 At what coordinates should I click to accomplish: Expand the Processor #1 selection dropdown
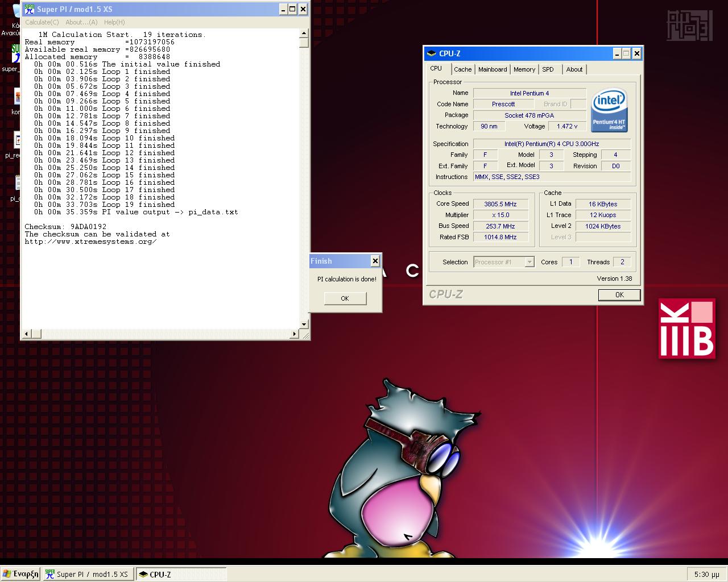pyautogui.click(x=530, y=262)
